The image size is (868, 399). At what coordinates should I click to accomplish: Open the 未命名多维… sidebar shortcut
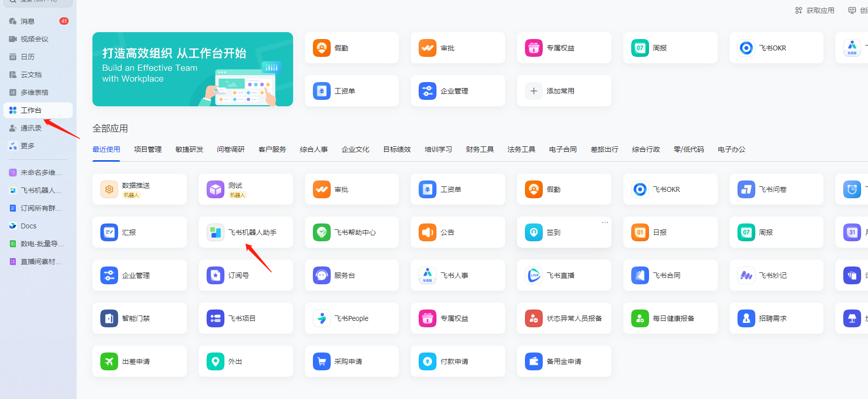[x=38, y=173]
